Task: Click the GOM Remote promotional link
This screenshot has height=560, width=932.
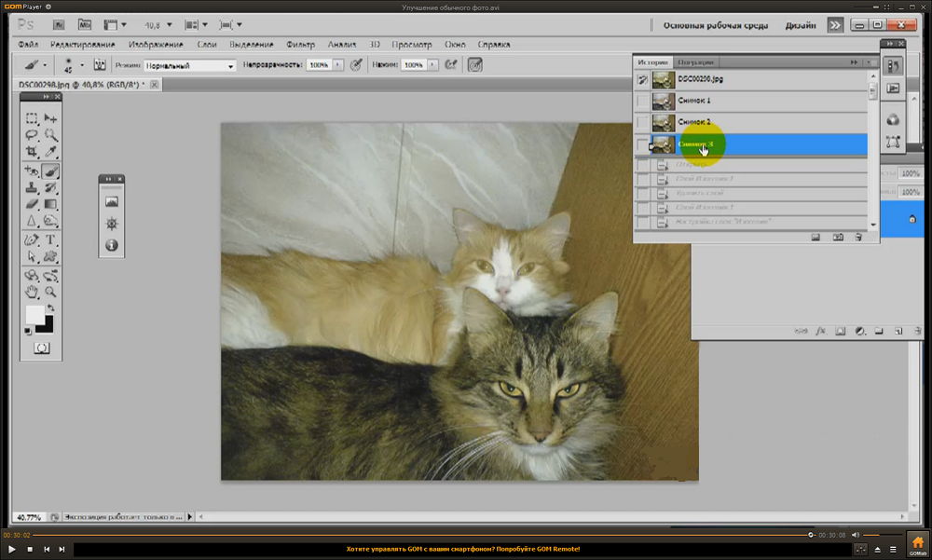Action: coord(462,550)
